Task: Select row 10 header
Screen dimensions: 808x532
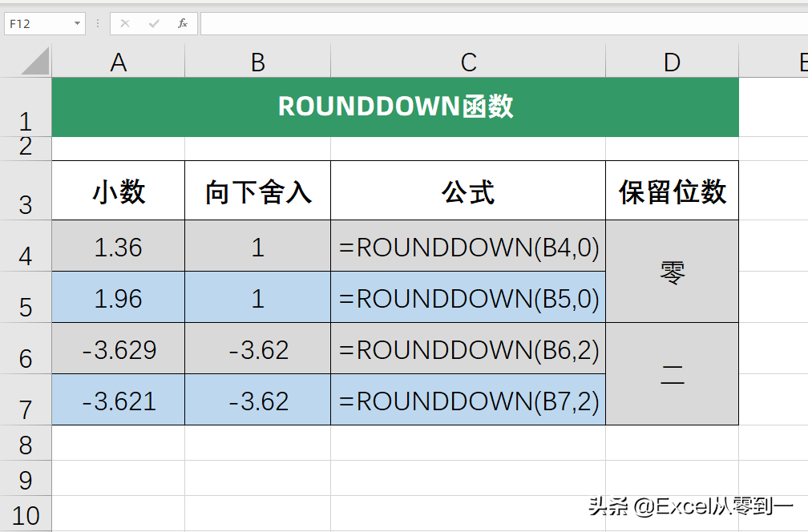Action: (26, 514)
